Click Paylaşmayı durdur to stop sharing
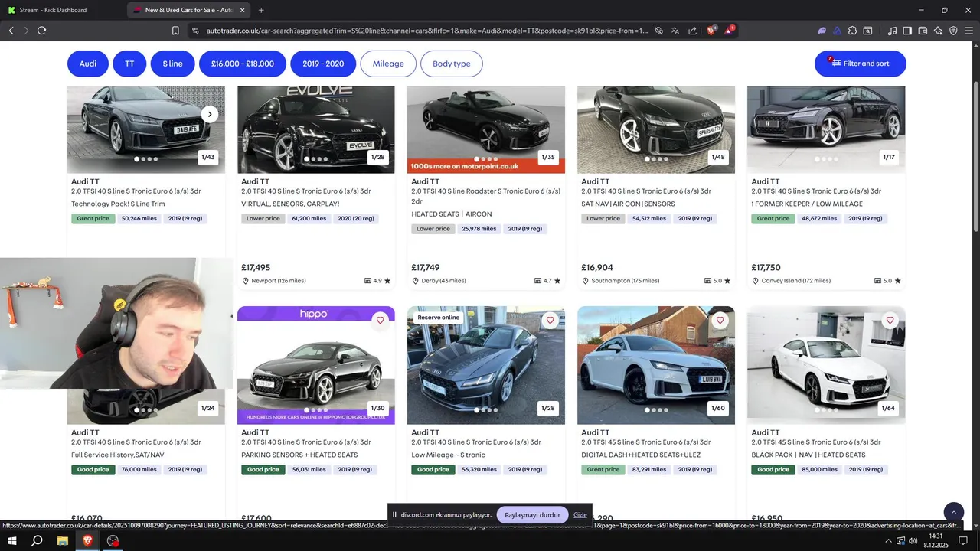 coord(533,515)
